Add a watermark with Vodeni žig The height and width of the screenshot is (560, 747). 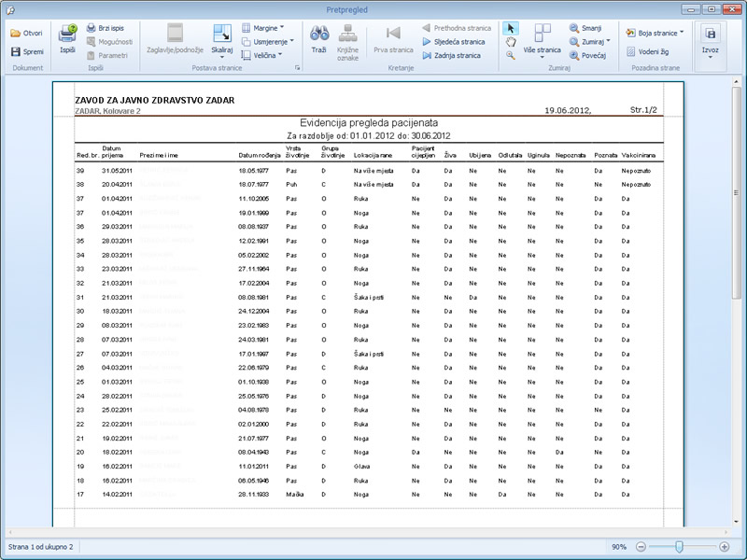[x=648, y=51]
